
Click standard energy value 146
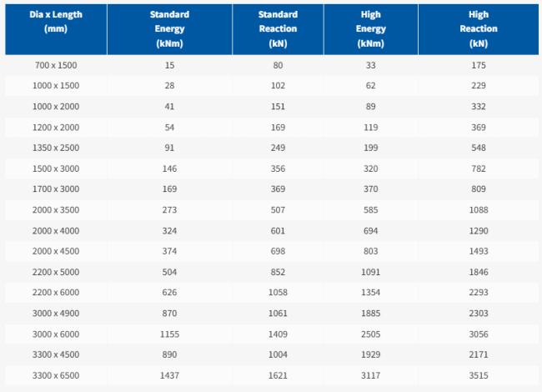(x=169, y=168)
